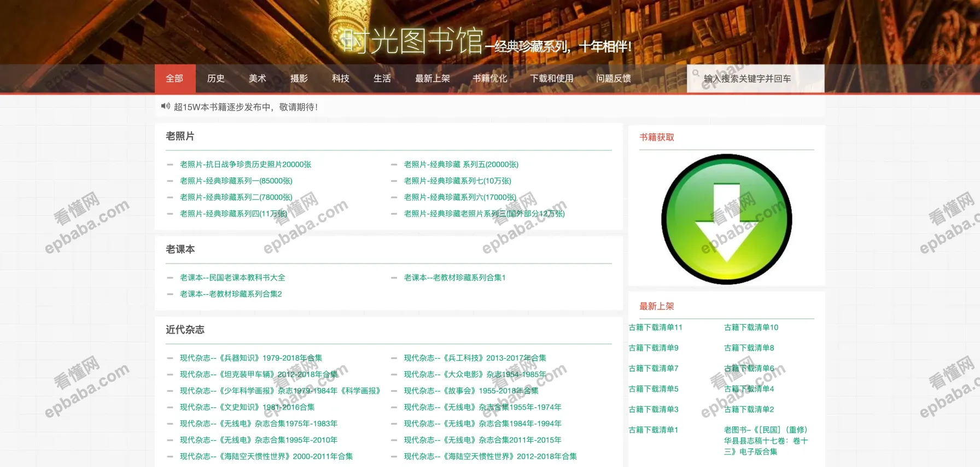Open 古籍下载清单3
The image size is (980, 467).
[654, 410]
